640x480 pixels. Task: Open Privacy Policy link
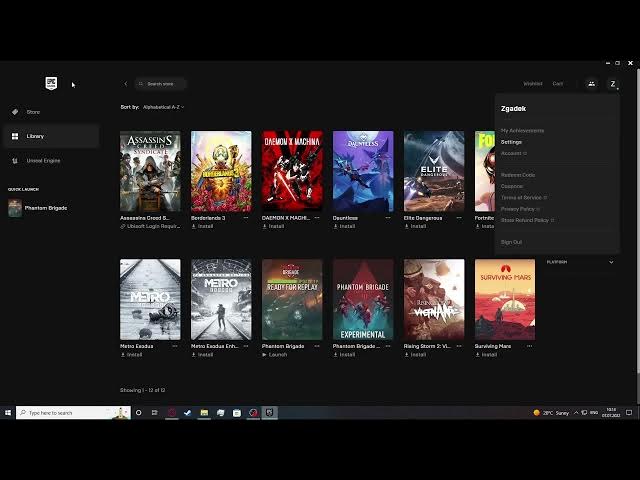tap(520, 209)
